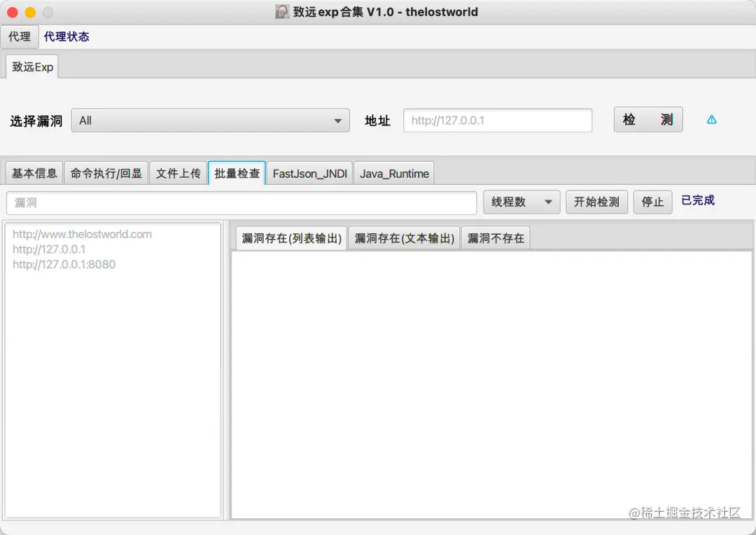The height and width of the screenshot is (535, 756).
Task: Click the 已完成 status label
Action: point(698,200)
